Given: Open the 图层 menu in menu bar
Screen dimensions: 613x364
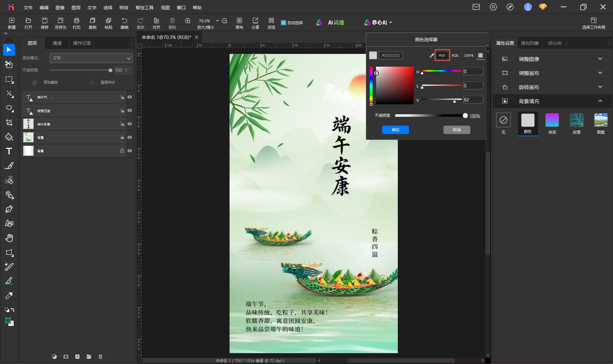Looking at the screenshot, I should [76, 7].
